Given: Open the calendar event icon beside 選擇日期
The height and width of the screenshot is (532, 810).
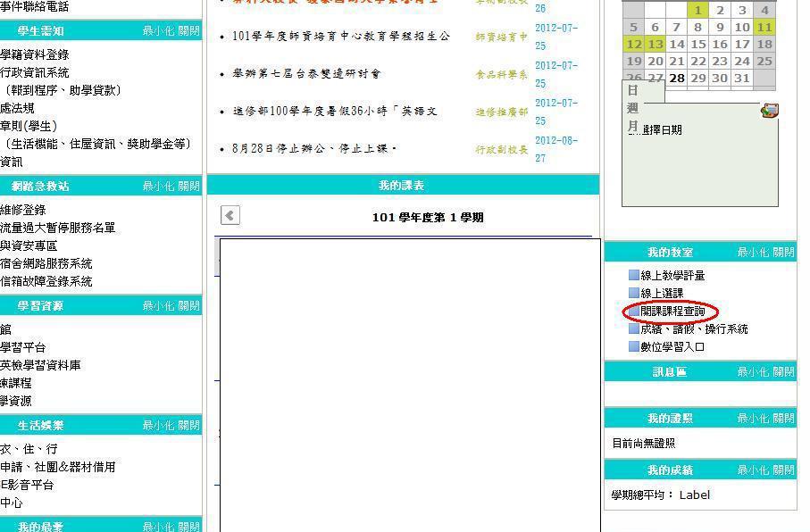Looking at the screenshot, I should pos(770,110).
